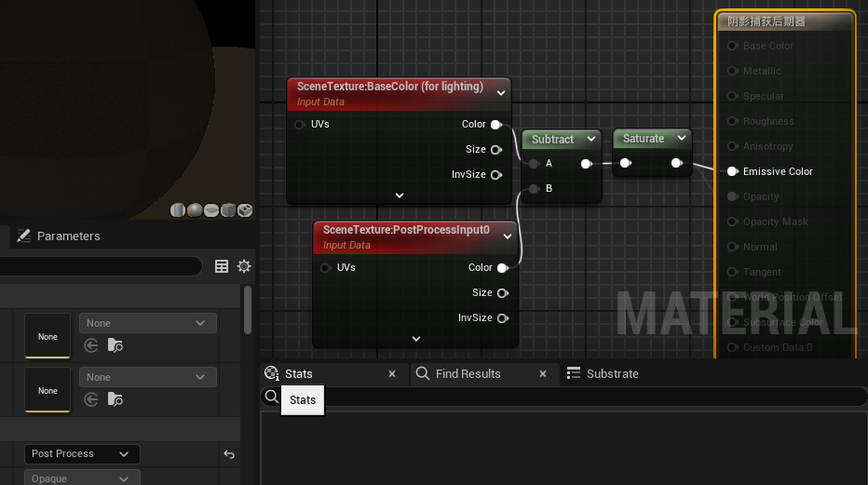Click the Parameters panel vertical scrollbar
The image size is (868, 485).
coord(248,310)
